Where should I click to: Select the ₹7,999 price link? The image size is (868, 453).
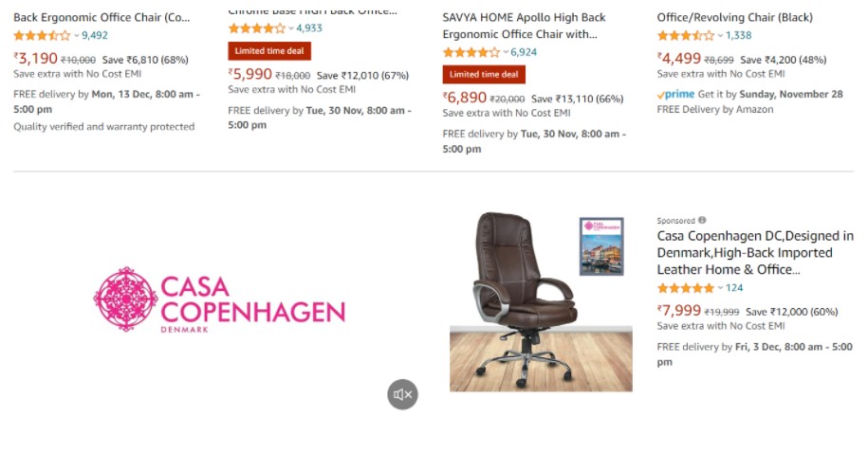[x=679, y=310]
